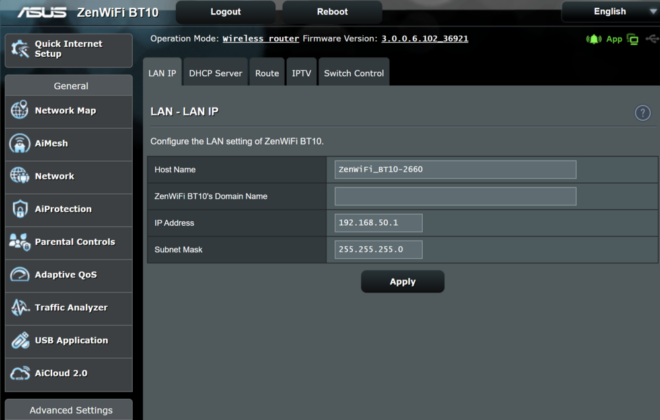Click the Apply button
The image size is (660, 420).
tap(402, 282)
